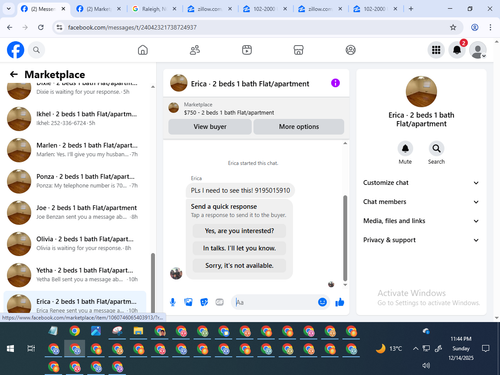This screenshot has width=500, height=375.
Task: Show hidden system tray icons
Action: [x=415, y=349]
